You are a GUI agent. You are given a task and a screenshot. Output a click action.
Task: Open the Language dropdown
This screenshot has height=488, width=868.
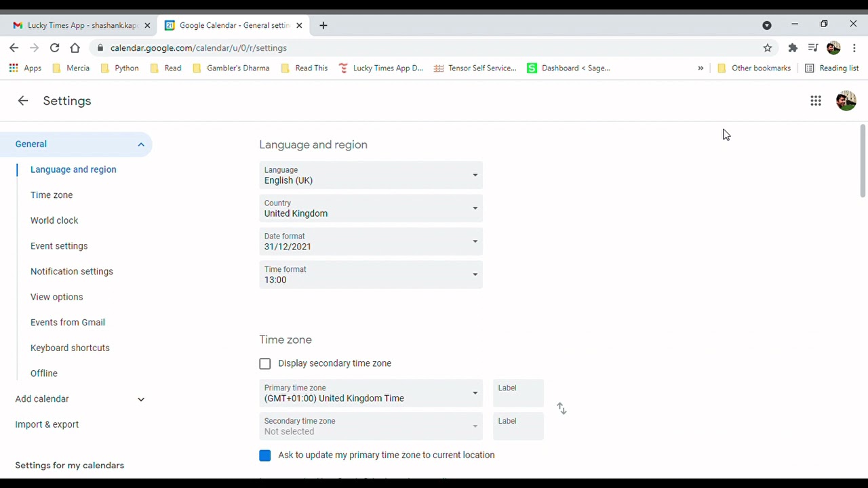[x=370, y=176]
